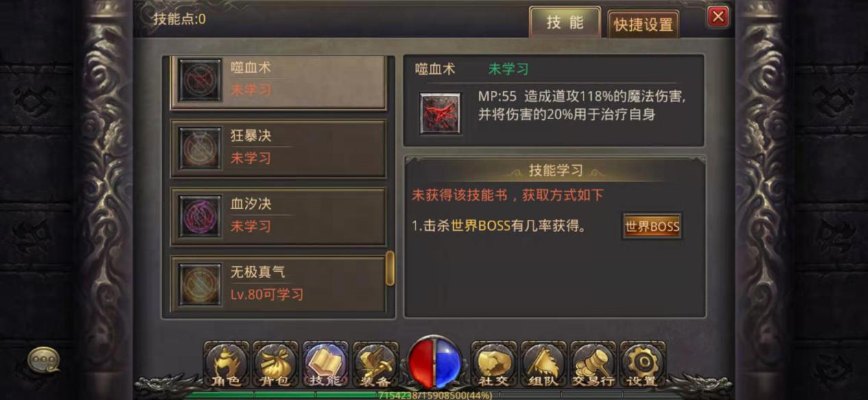Click the 世界BOSS button
This screenshot has height=400, width=868.
point(652,226)
